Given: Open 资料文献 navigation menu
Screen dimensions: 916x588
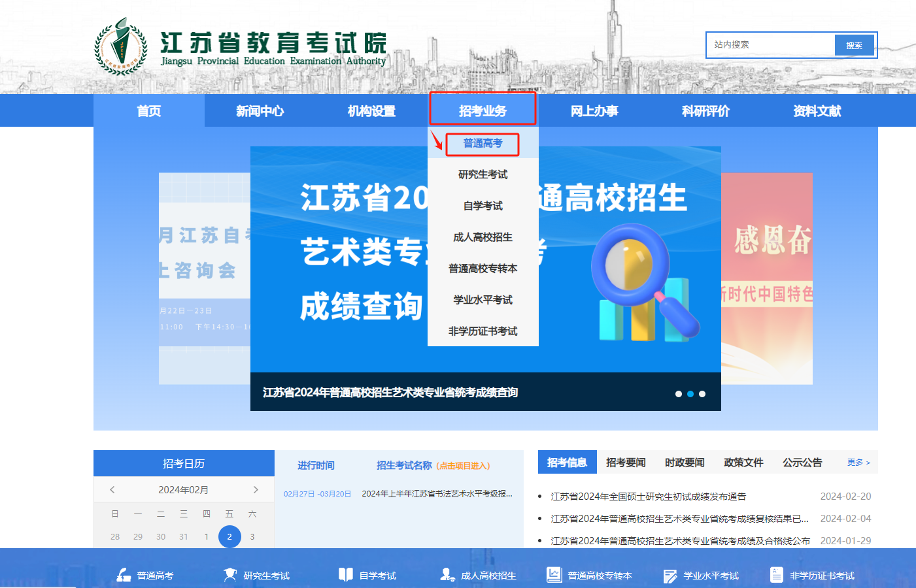Looking at the screenshot, I should coord(817,110).
